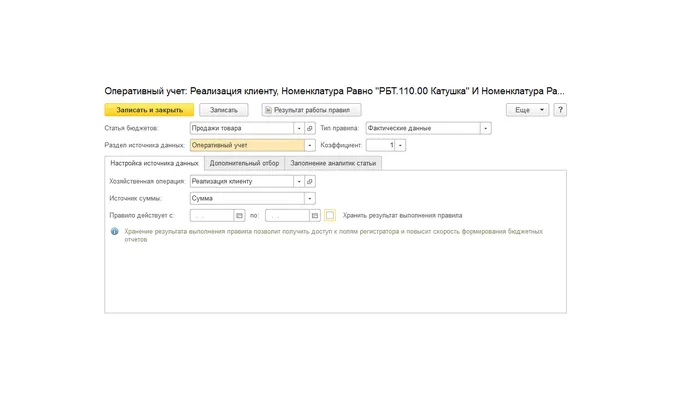Click the '?' help button
Screen dimensions: 700x396
(x=560, y=110)
